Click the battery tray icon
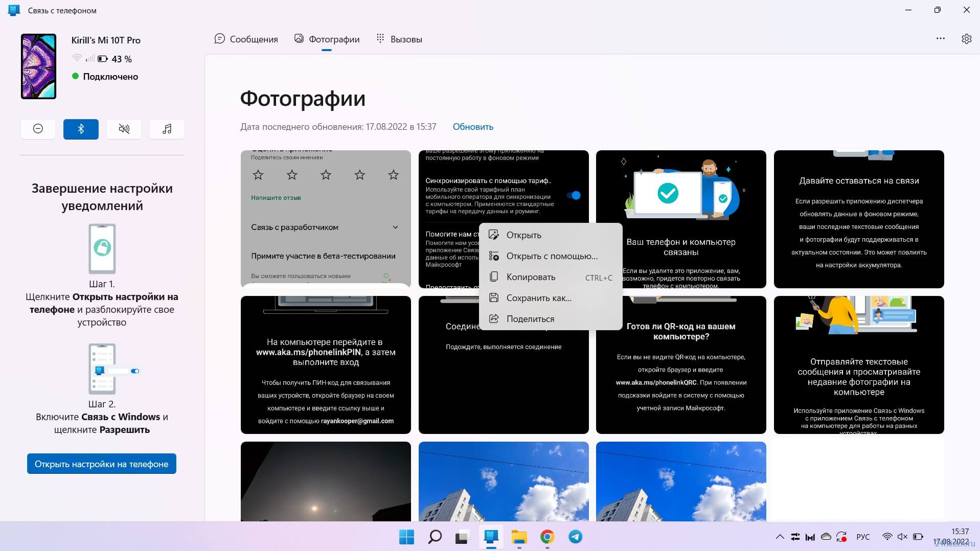The height and width of the screenshot is (551, 980). (918, 537)
